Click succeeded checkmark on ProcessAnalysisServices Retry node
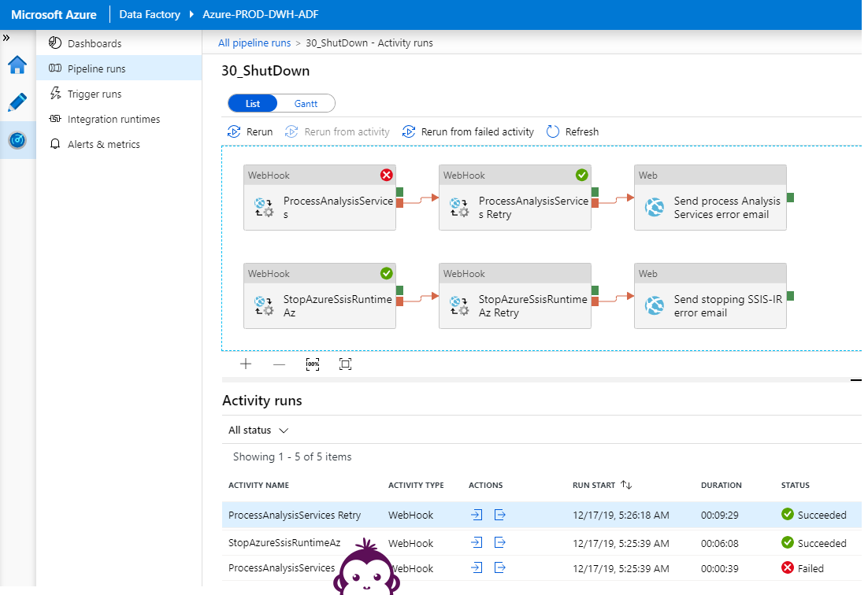The image size is (868, 595). coord(582,176)
